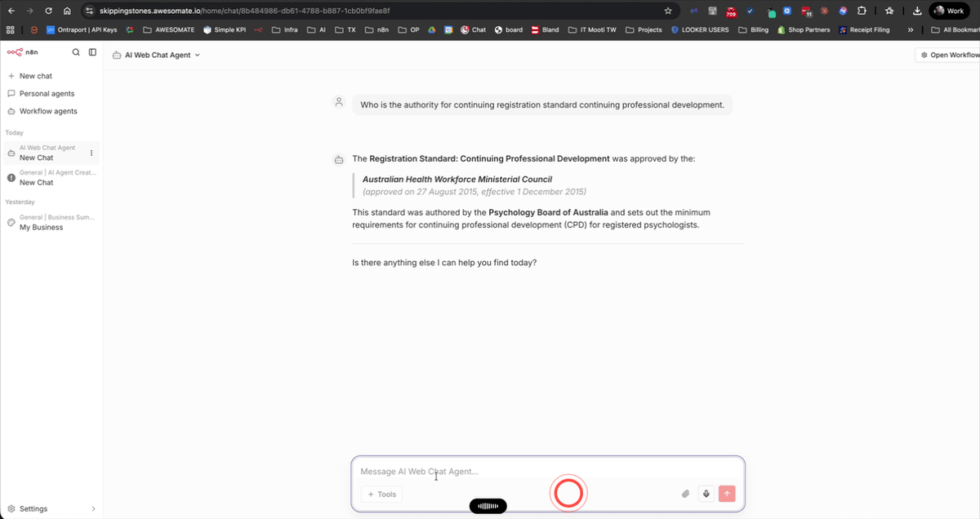Attach a file using the paperclip icon

685,494
